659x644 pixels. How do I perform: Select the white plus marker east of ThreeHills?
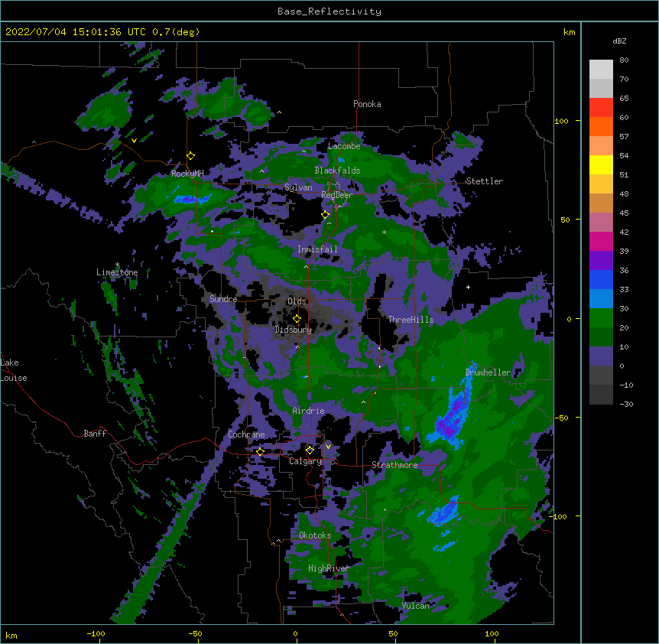click(x=468, y=287)
